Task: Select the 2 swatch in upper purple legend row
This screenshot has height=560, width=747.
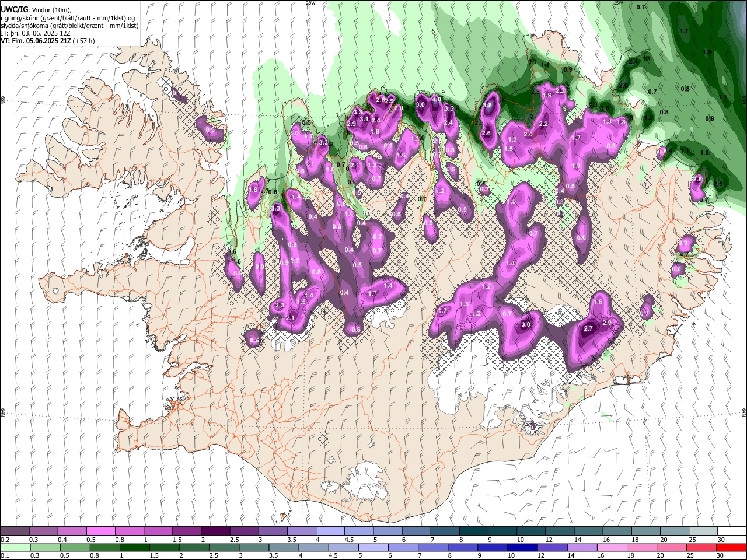Action: click(215, 531)
